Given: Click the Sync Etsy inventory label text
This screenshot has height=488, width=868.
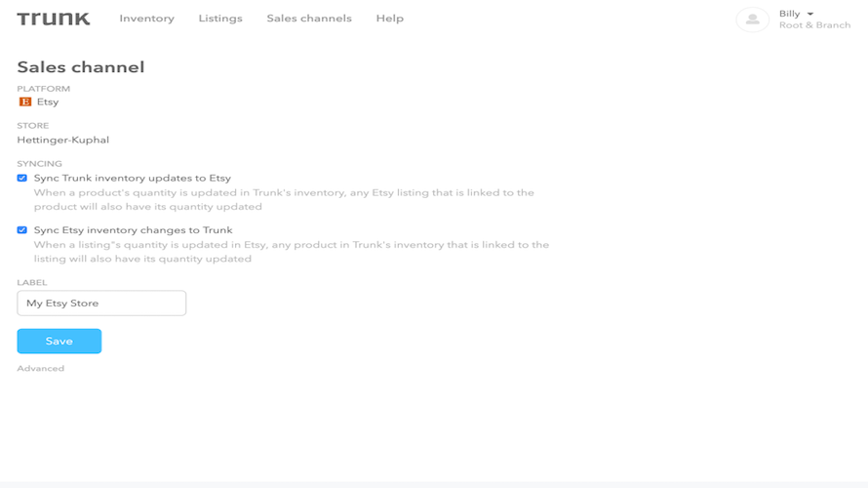Looking at the screenshot, I should pos(133,230).
